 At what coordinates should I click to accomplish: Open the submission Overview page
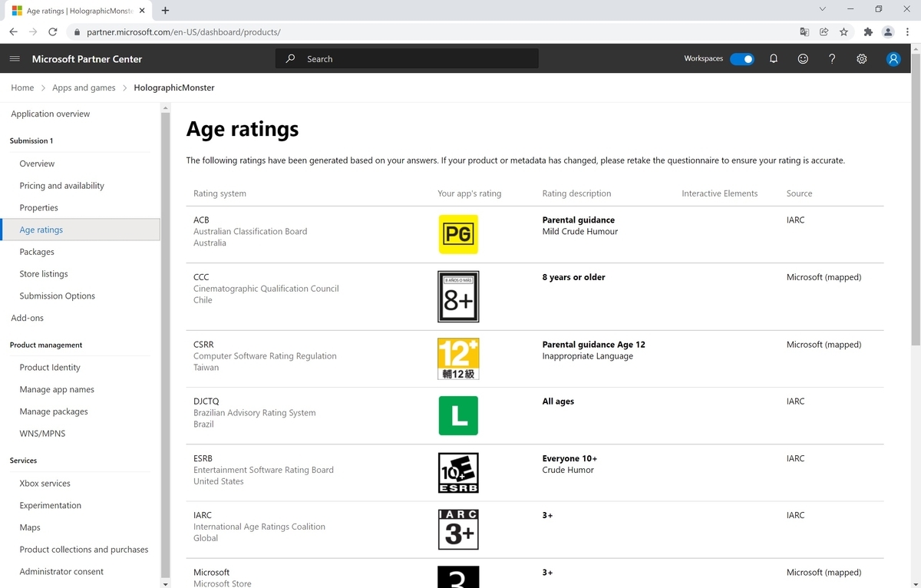pos(37,164)
